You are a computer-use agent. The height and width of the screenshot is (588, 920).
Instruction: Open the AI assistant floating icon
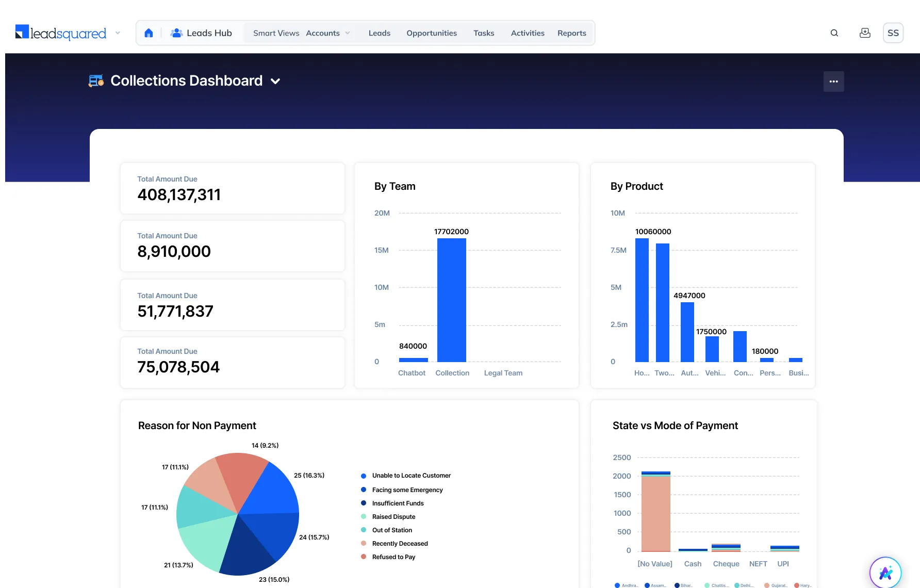tap(885, 572)
